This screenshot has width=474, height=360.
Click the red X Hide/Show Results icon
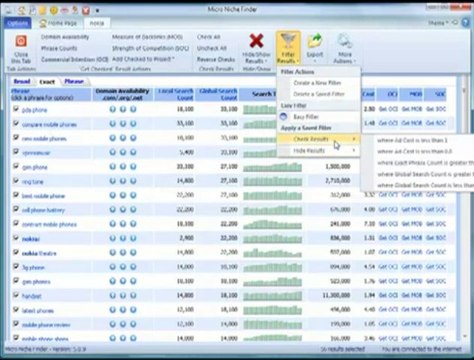(256, 41)
